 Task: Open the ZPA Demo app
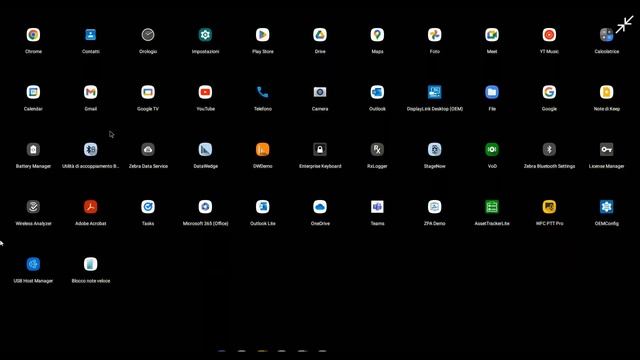(435, 207)
